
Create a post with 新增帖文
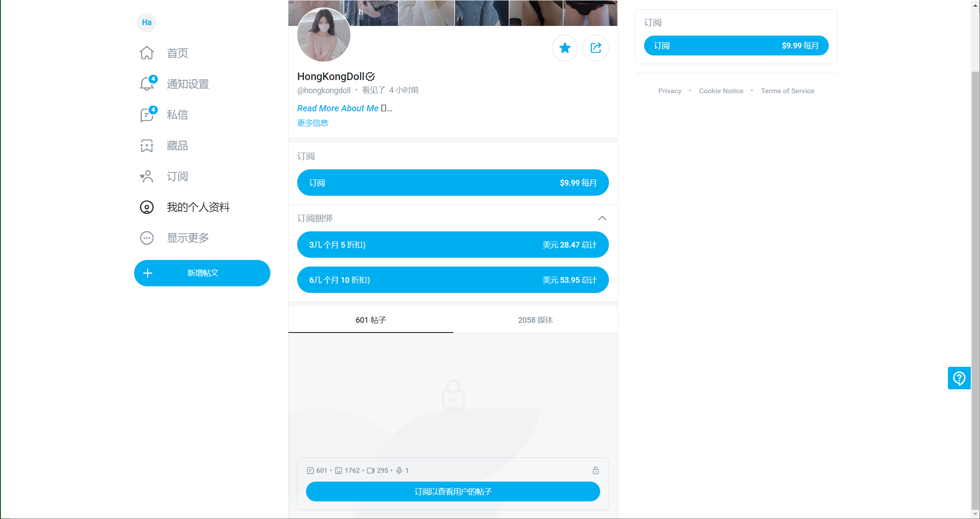pos(202,273)
